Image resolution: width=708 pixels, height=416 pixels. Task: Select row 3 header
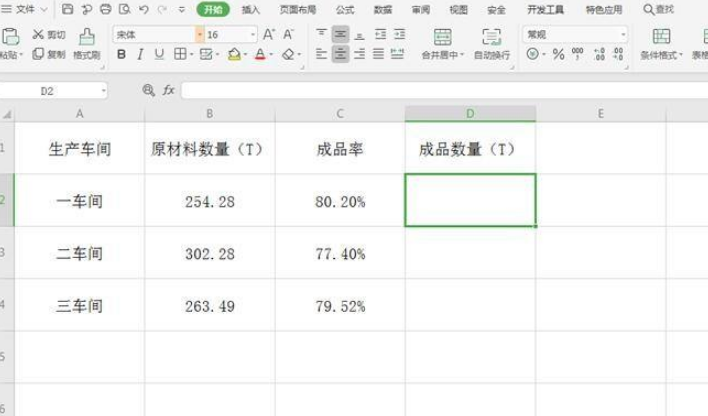coord(7,252)
